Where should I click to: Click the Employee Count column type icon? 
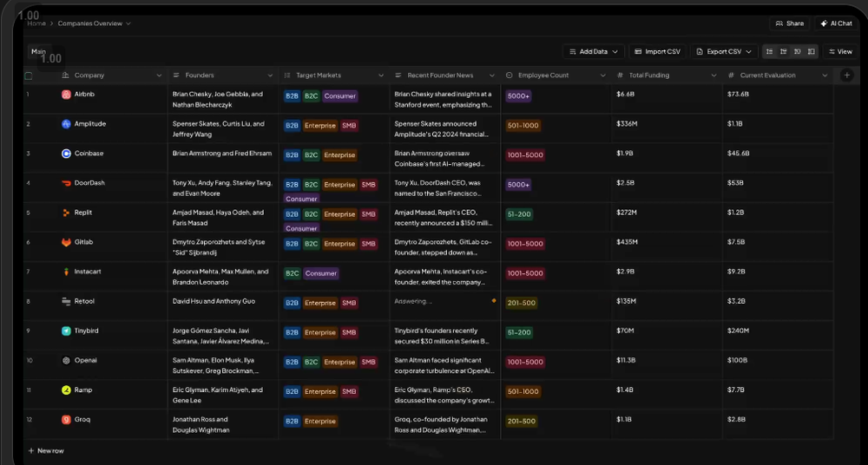point(509,75)
